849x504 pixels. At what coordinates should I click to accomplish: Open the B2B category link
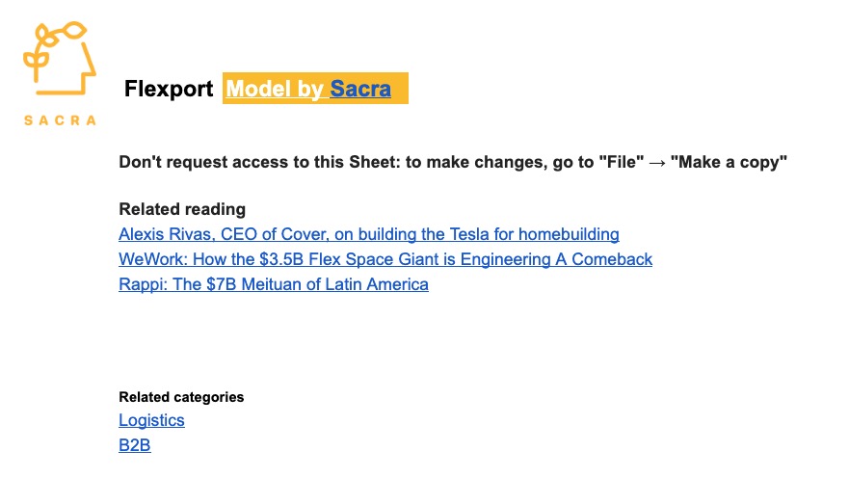[135, 445]
